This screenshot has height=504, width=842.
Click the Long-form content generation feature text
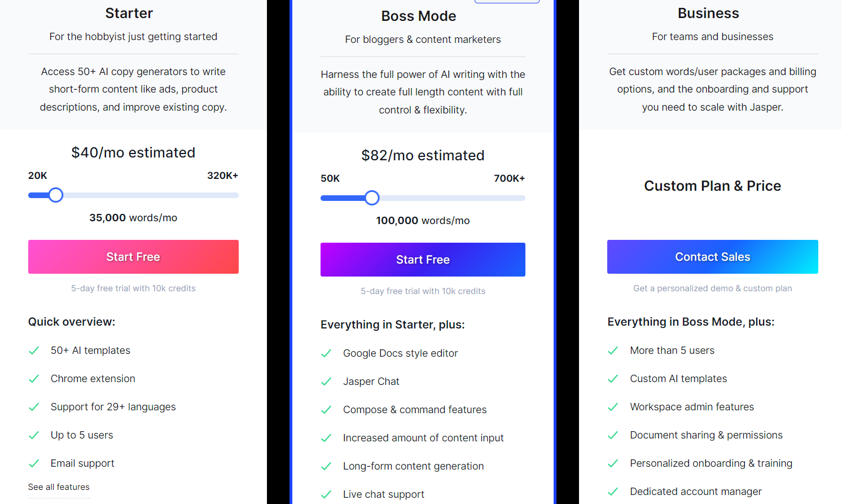(x=414, y=466)
